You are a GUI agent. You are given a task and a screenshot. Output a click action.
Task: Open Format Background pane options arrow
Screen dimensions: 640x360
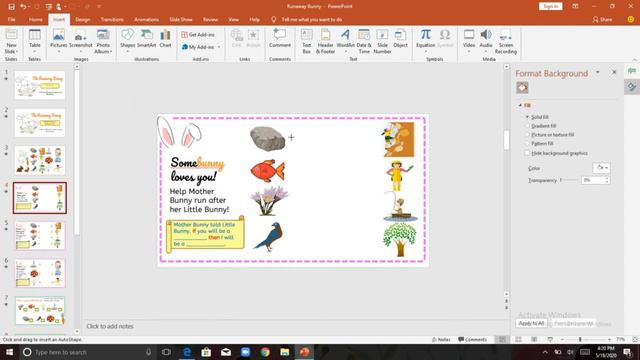tap(598, 72)
